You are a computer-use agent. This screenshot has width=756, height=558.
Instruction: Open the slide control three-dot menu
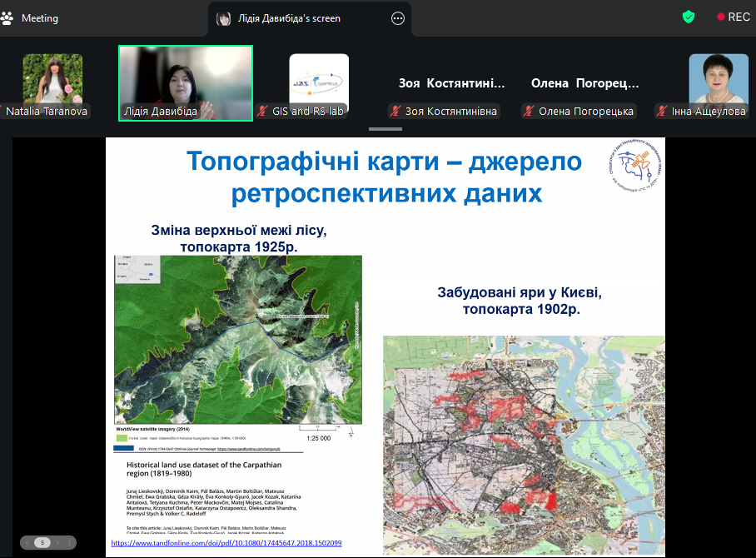pos(70,542)
